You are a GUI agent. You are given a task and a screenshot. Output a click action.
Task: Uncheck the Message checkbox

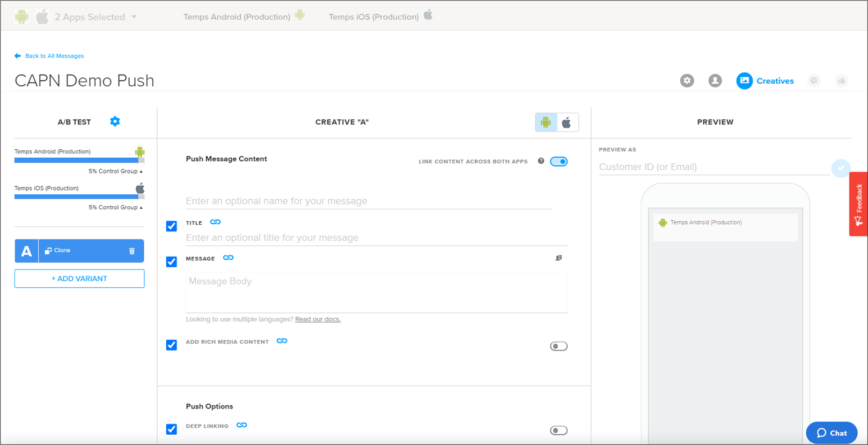coord(172,261)
